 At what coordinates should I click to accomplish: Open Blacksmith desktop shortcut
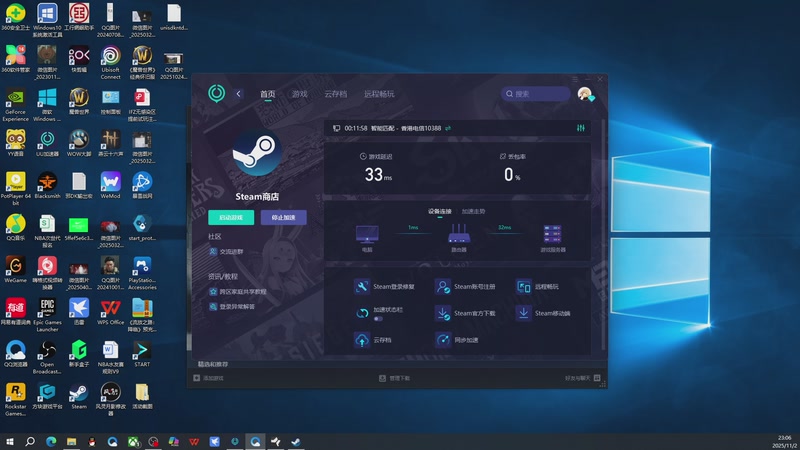[x=47, y=185]
